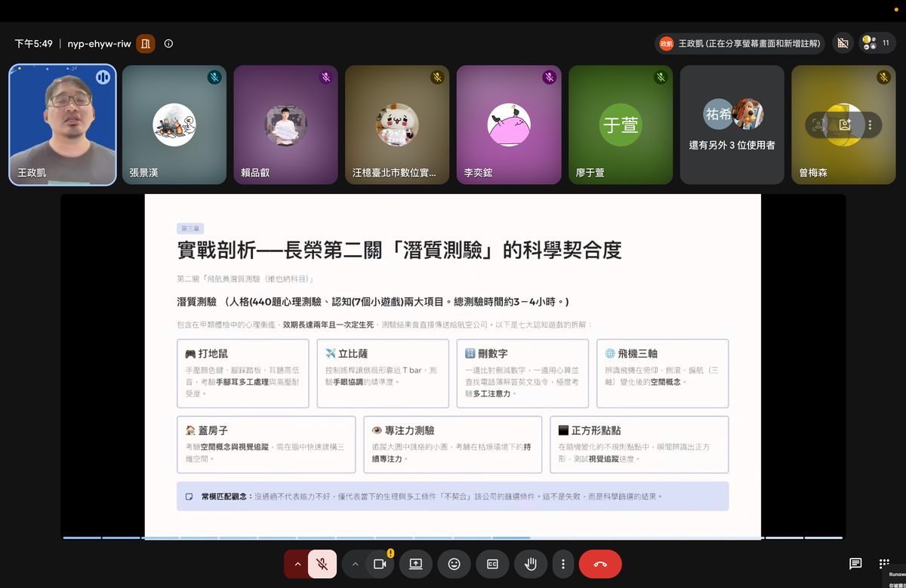Click muted mic icon on 汪穗臺北市數位實 tile

(437, 77)
